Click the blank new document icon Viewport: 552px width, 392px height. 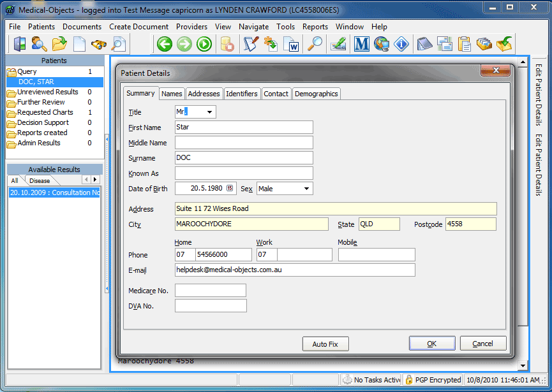pyautogui.click(x=79, y=44)
